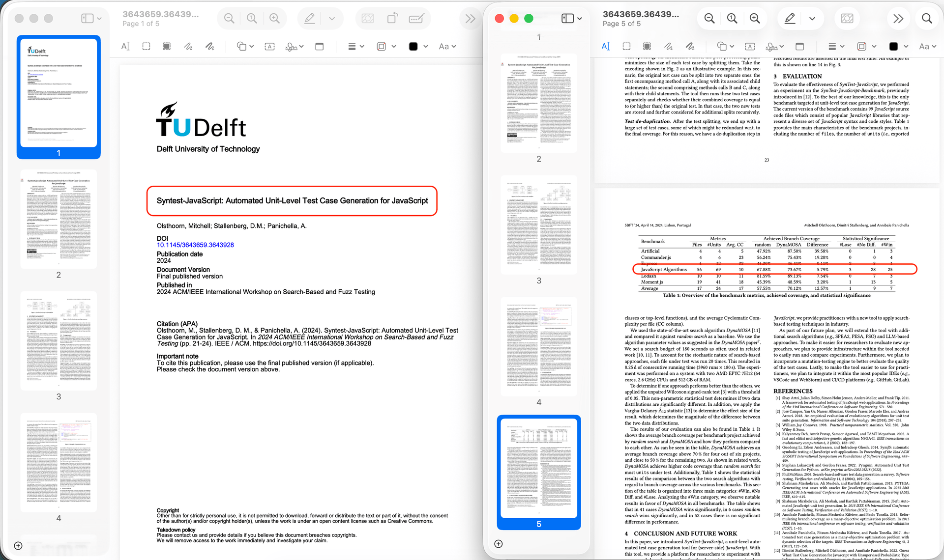
Task: Select the Draw tool in page 5 window
Action: 690,46
